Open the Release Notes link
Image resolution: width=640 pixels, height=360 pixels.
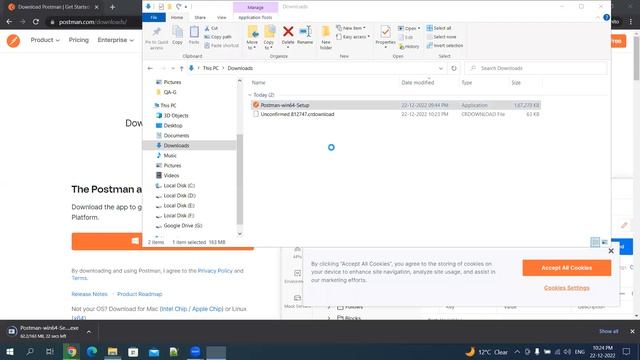point(89,294)
